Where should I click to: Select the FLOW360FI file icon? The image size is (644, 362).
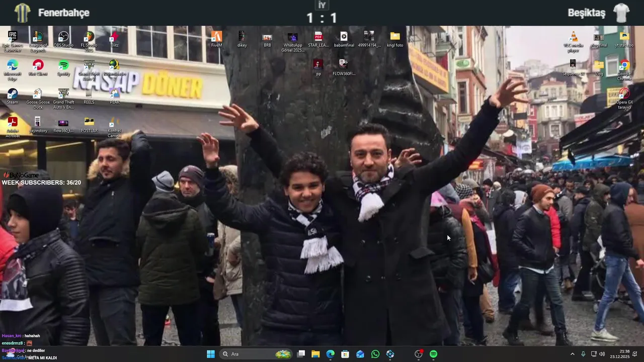point(344,68)
